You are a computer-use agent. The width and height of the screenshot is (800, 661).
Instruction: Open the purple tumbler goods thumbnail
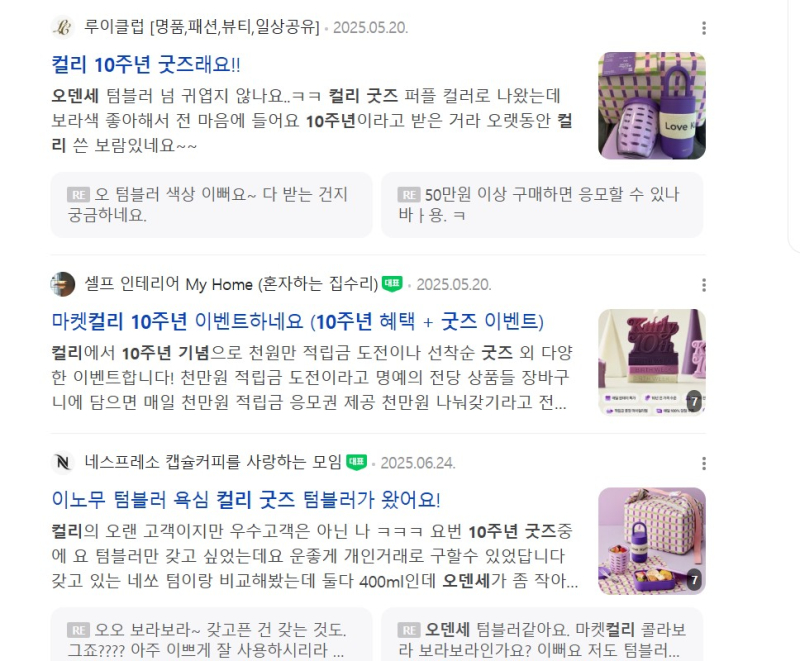tap(652, 106)
